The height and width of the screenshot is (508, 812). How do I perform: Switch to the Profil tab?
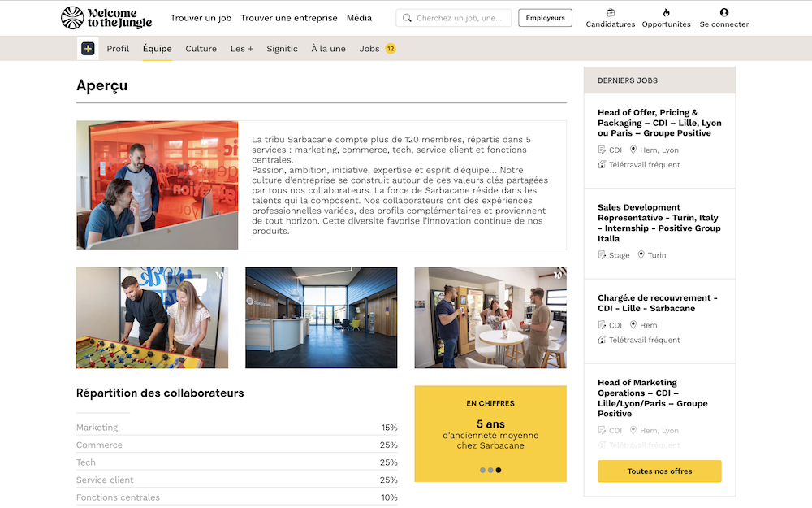(118, 49)
